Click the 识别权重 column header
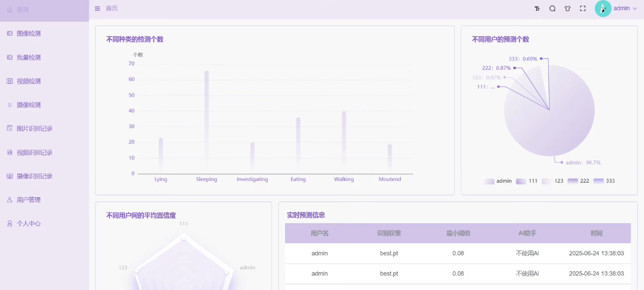The width and height of the screenshot is (644, 290). click(x=389, y=233)
